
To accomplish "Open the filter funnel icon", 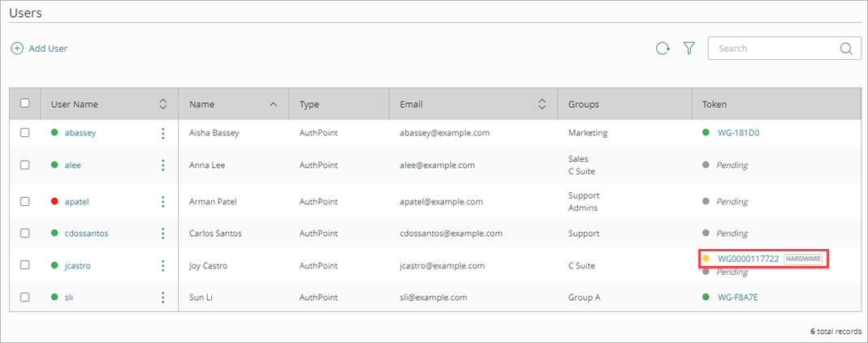I will click(689, 49).
